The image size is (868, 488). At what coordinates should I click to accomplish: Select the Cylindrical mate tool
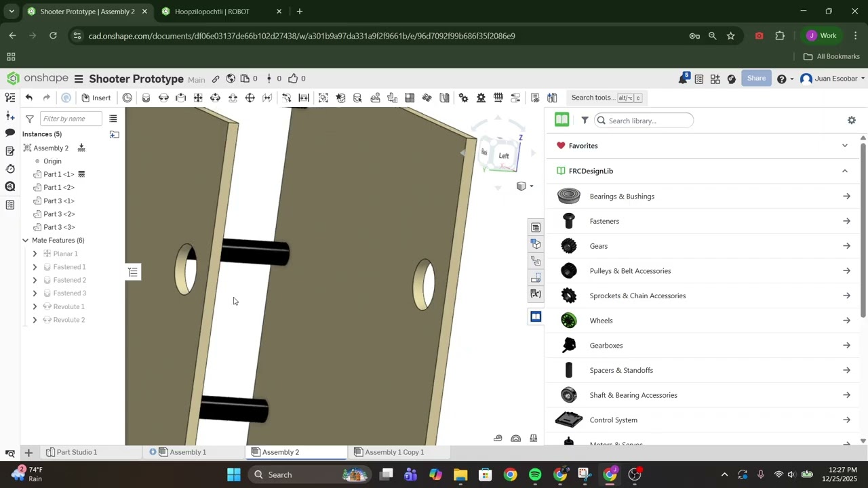(215, 98)
